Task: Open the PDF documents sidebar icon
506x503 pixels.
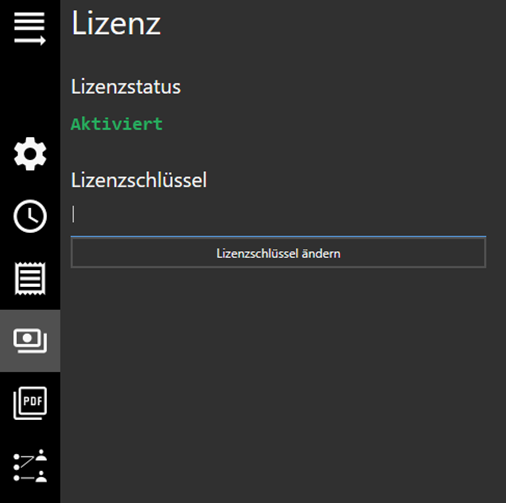Action: click(30, 403)
